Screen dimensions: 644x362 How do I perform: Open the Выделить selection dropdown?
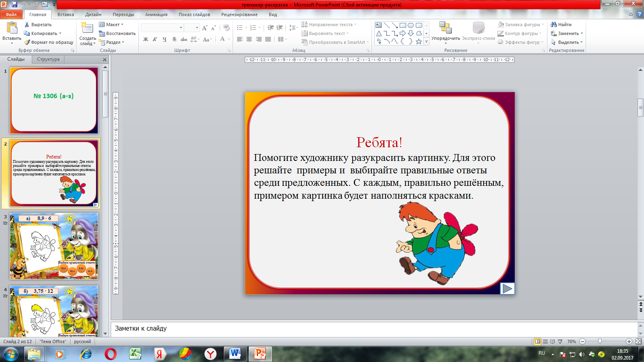tap(567, 42)
